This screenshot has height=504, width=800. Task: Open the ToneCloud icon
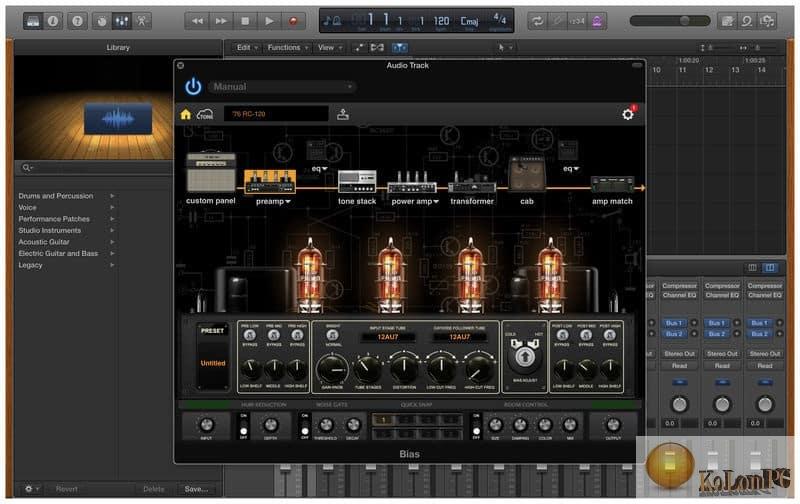(205, 114)
